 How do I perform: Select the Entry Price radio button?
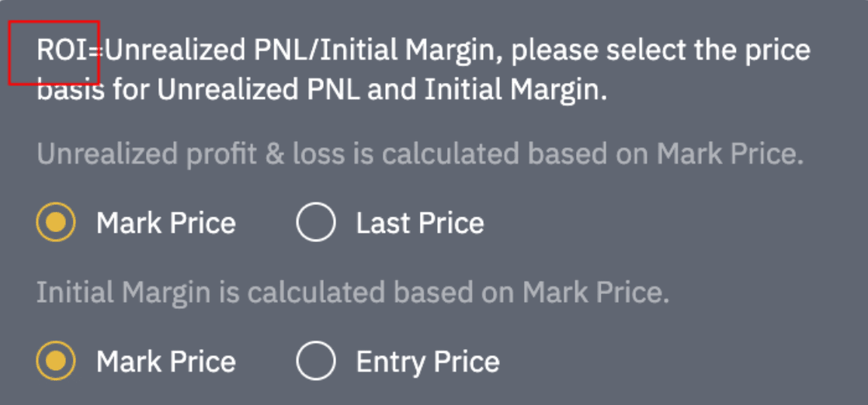[316, 362]
